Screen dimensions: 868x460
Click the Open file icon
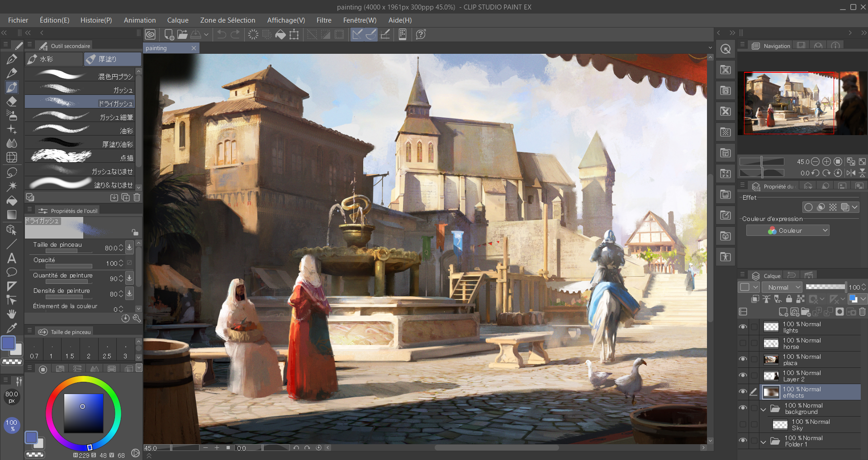coord(182,34)
